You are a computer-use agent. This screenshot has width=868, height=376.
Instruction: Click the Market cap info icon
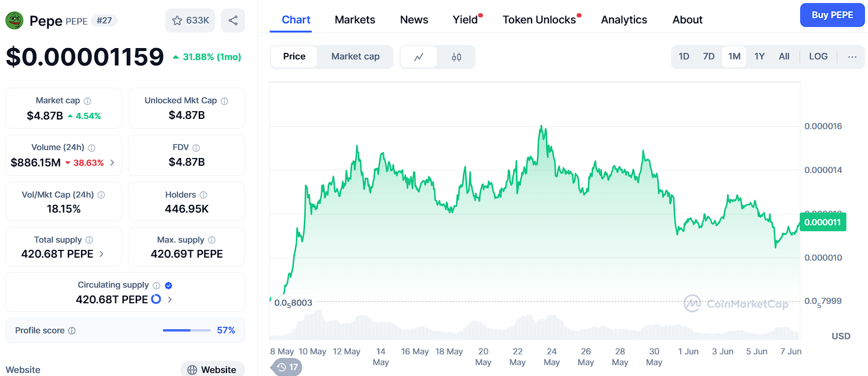click(88, 101)
